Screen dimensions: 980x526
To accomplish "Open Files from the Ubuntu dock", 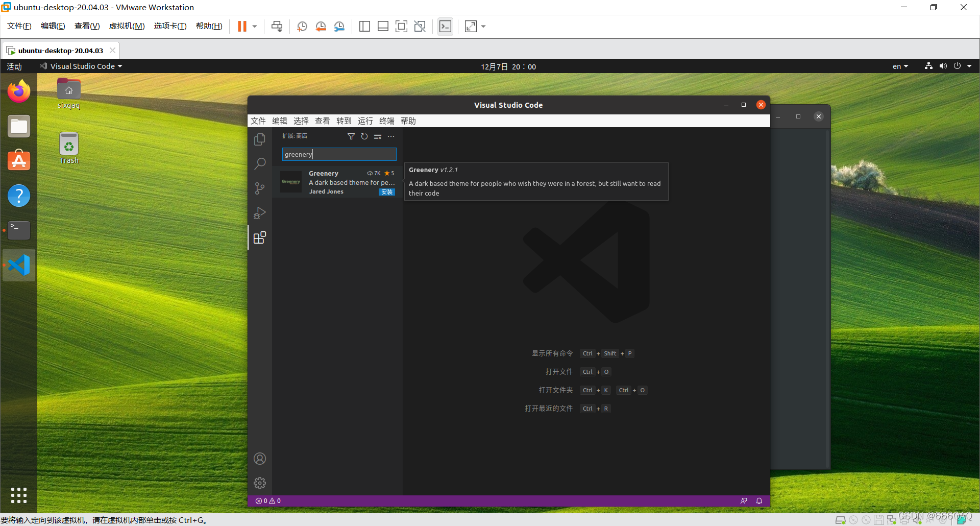I will [19, 126].
